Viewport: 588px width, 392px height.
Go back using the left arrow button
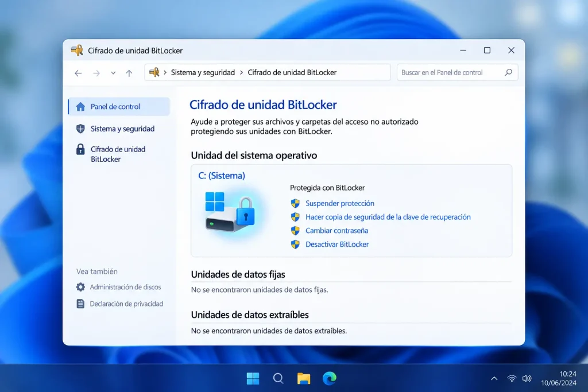[78, 73]
